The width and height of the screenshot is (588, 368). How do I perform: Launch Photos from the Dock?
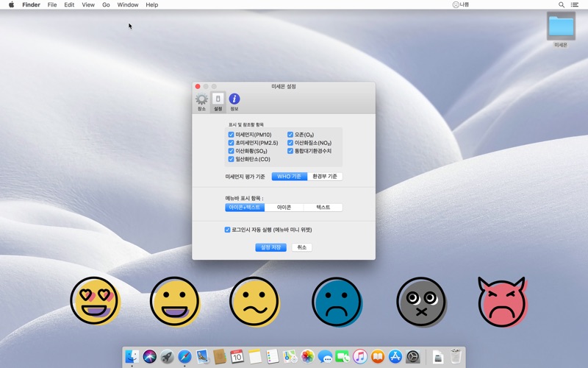pos(307,356)
